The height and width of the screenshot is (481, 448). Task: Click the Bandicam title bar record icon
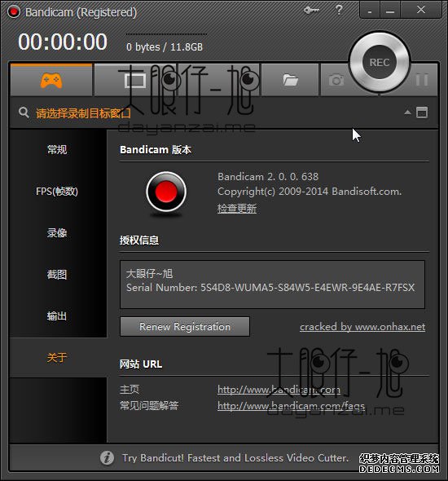pos(14,12)
